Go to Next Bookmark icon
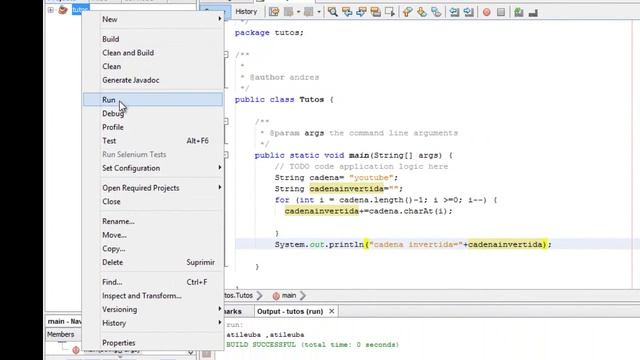This screenshot has height=360, width=640. pyautogui.click(x=422, y=12)
